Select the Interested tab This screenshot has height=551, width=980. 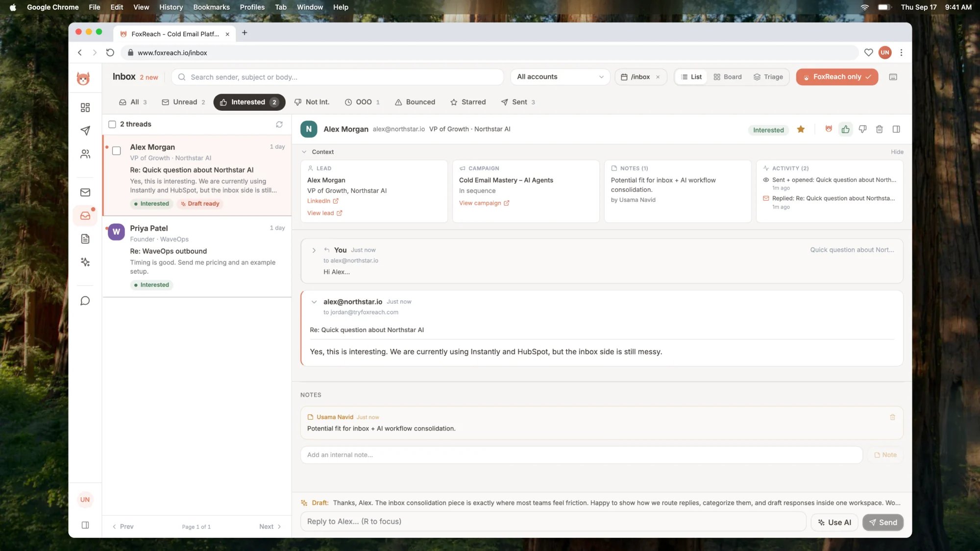(x=249, y=102)
